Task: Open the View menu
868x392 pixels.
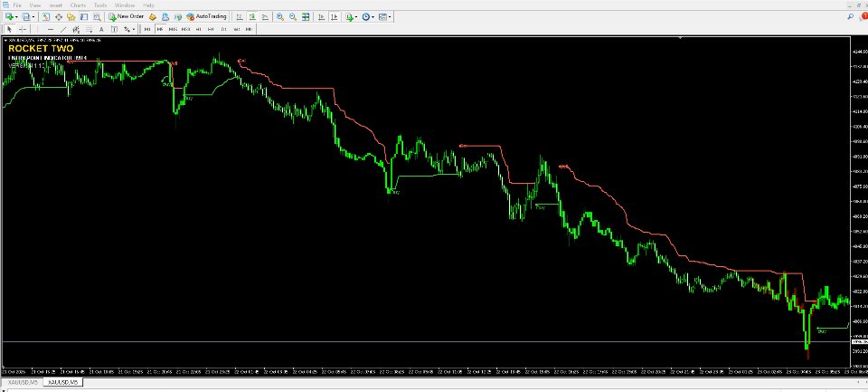Action: click(35, 5)
